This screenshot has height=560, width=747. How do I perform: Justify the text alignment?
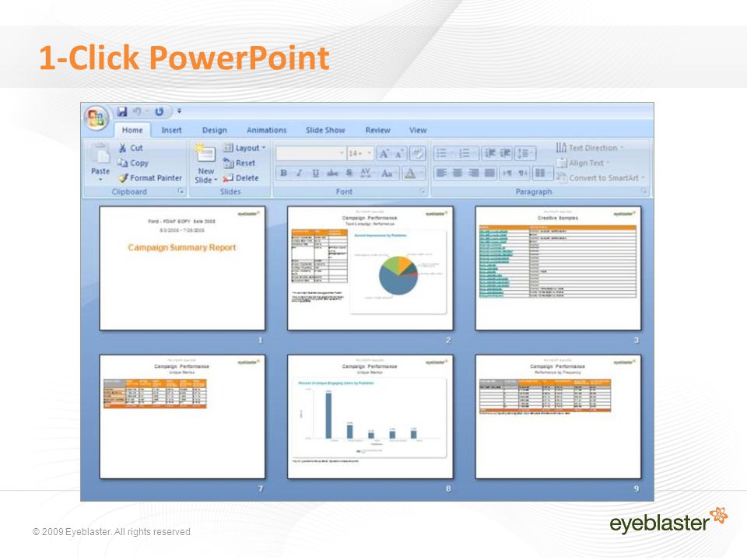point(489,173)
